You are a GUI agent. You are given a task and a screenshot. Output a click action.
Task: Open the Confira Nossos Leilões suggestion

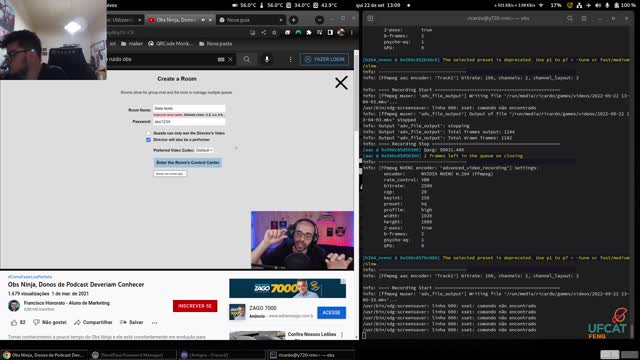(311, 334)
